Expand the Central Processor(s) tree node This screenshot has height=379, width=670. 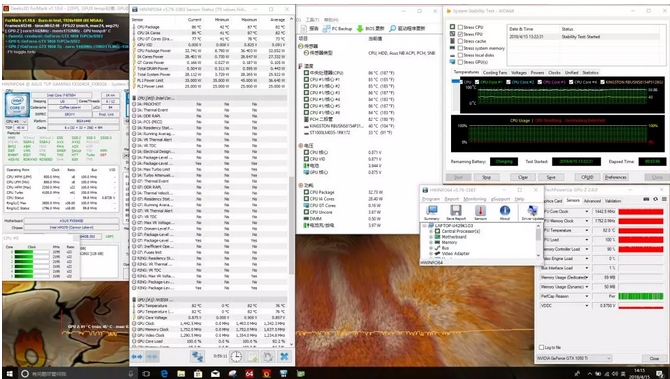coord(431,231)
